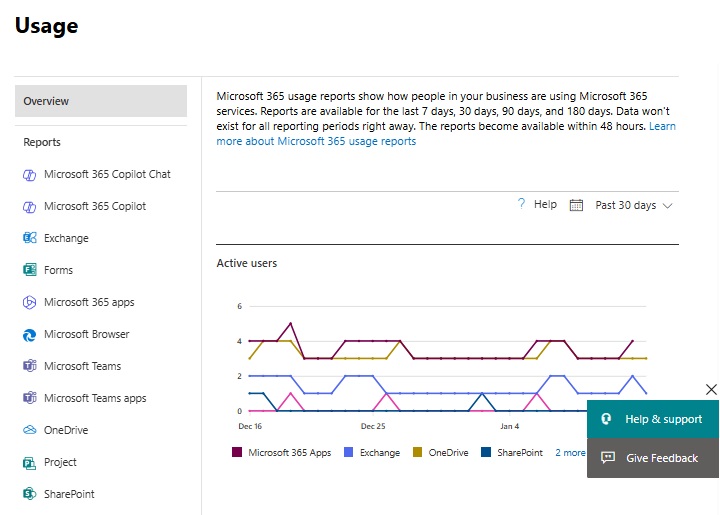Click the Forms icon in reports list
The width and height of the screenshot is (720, 515).
tap(30, 271)
